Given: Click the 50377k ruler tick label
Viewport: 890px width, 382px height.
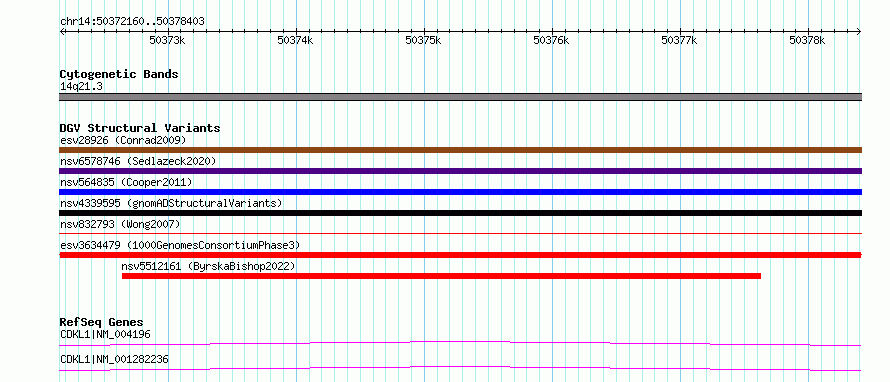Looking at the screenshot, I should coord(679,40).
